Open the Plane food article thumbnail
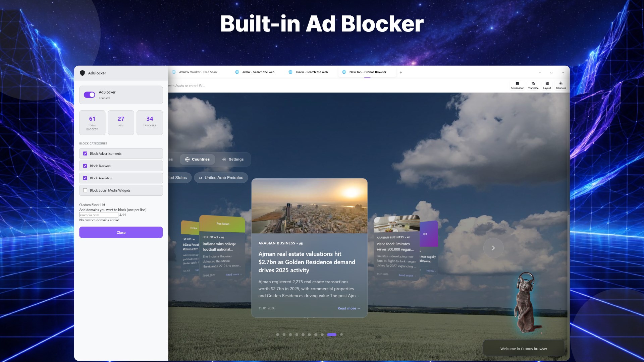Screen dimensions: 644x362 (396, 224)
